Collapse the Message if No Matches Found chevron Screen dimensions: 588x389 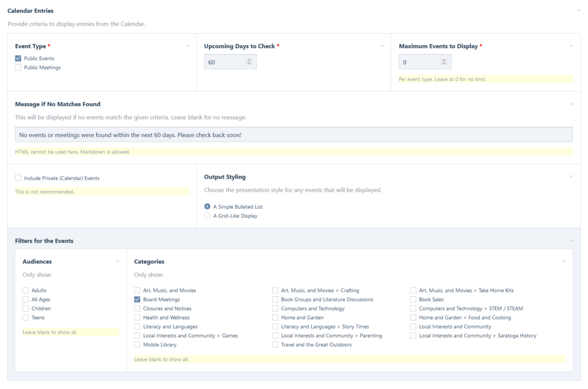[571, 104]
